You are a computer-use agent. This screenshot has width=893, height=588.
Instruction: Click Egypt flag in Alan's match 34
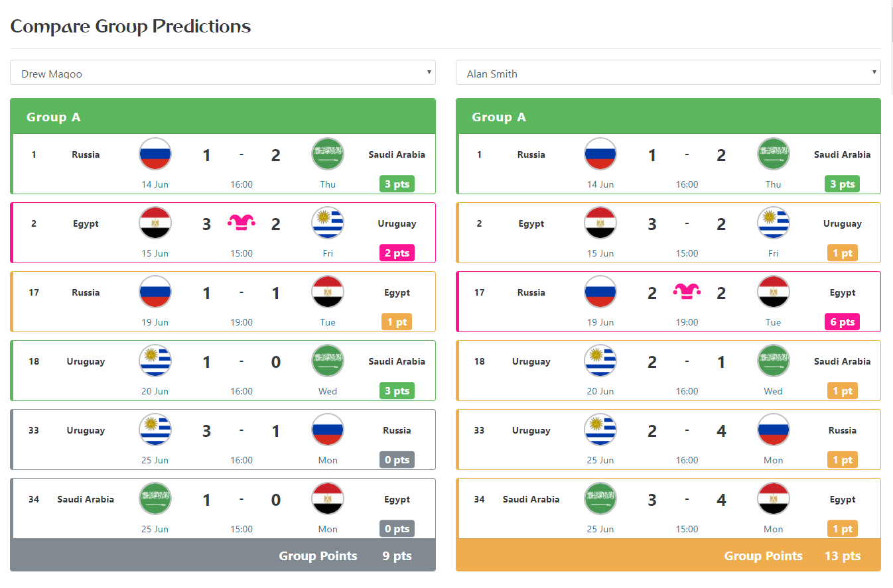[x=774, y=499]
